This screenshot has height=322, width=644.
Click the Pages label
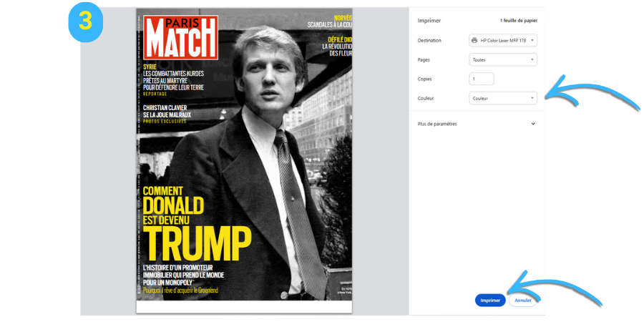[x=424, y=59]
